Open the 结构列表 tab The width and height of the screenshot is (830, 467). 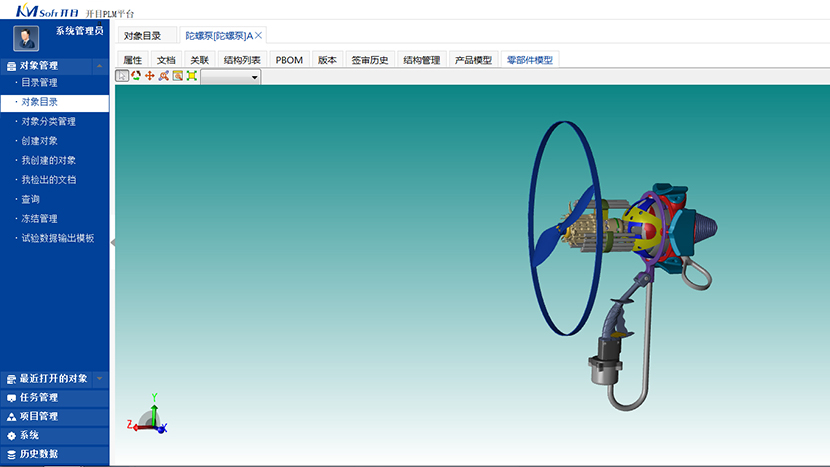(x=242, y=60)
